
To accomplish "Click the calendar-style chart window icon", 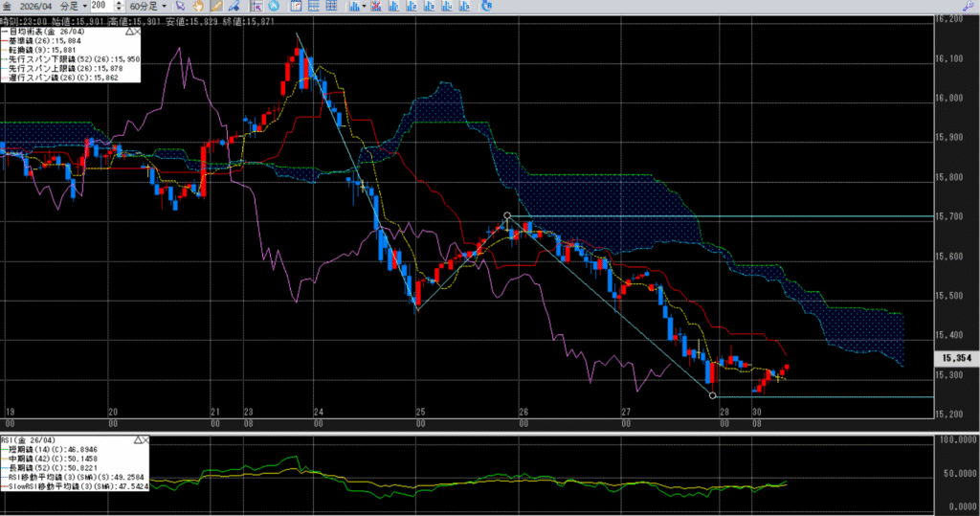I will coord(296,7).
